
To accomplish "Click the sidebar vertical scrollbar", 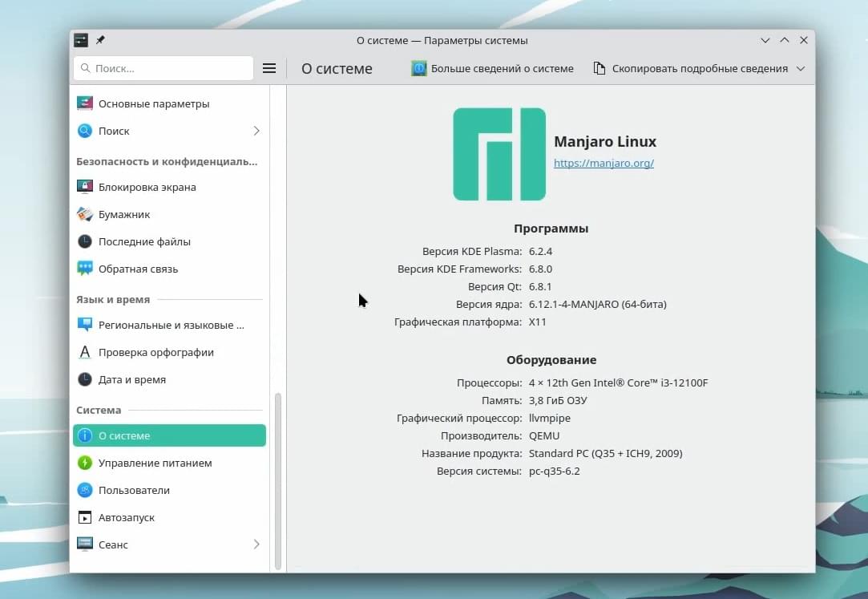I will click(x=278, y=481).
